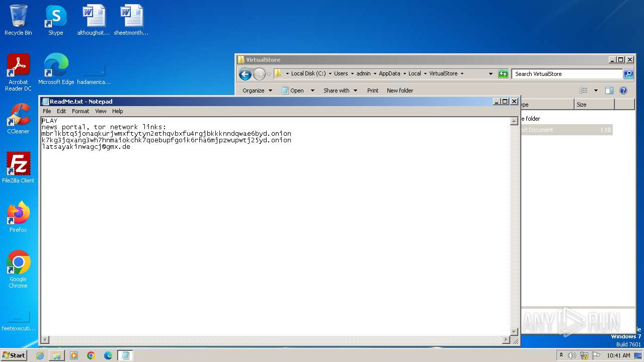Open the Windows Start menu
Viewport: 644px width, 362px height.
[14, 355]
